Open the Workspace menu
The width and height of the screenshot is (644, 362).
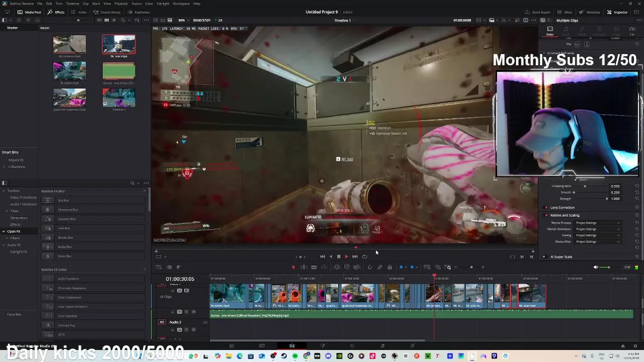click(181, 4)
